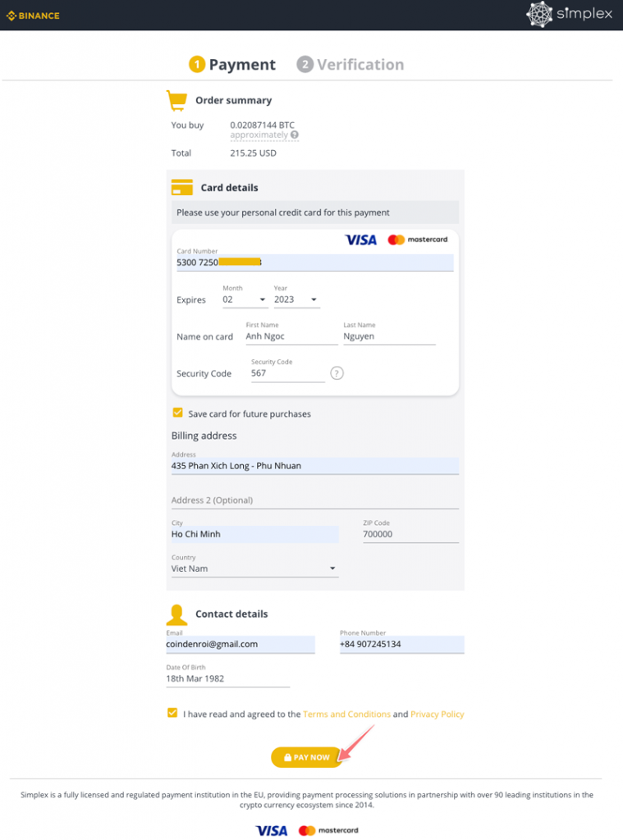Click the security code help icon
The height and width of the screenshot is (840, 623).
337,373
